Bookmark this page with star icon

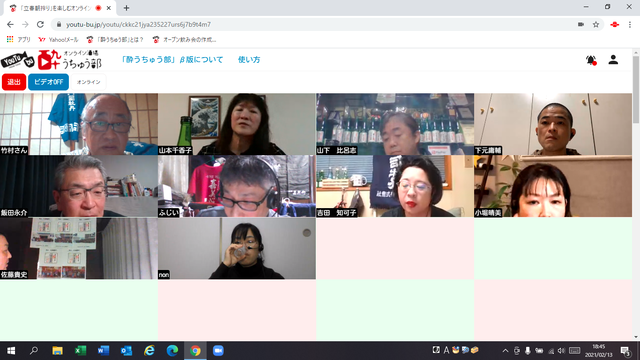[x=596, y=24]
